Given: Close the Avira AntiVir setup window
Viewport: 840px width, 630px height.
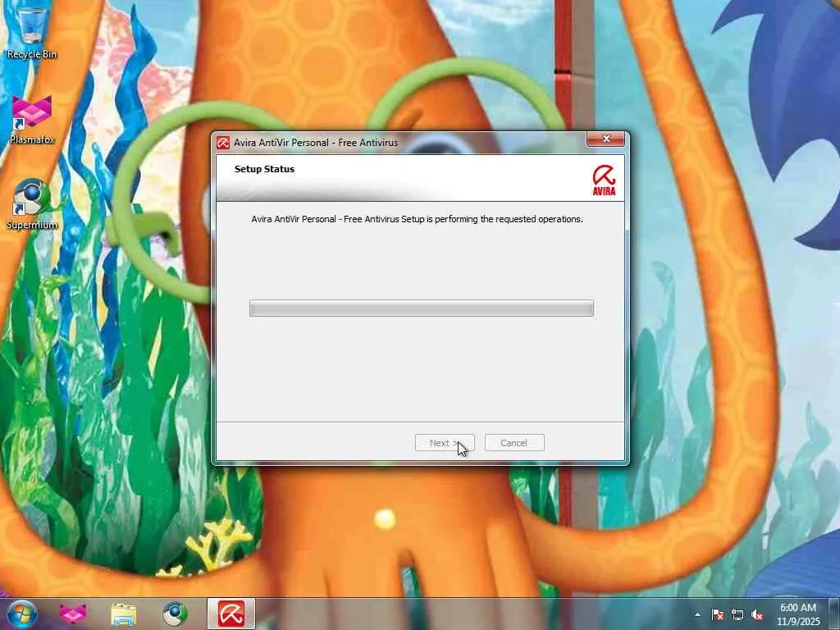Looking at the screenshot, I should 606,139.
